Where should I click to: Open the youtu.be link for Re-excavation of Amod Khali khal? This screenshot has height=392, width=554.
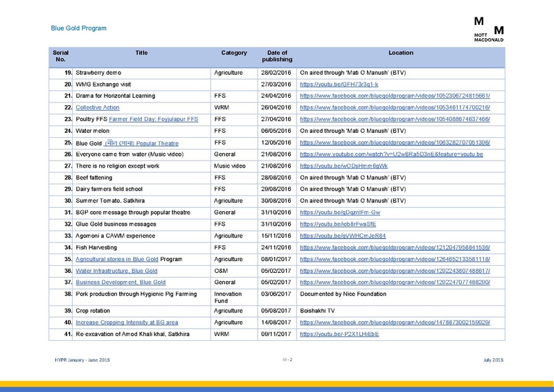[339, 334]
